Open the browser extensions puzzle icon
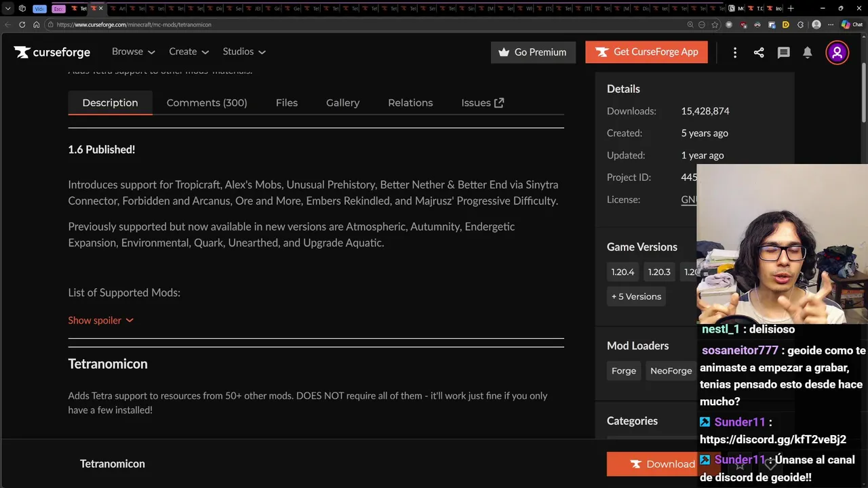Image resolution: width=868 pixels, height=488 pixels. click(x=800, y=24)
